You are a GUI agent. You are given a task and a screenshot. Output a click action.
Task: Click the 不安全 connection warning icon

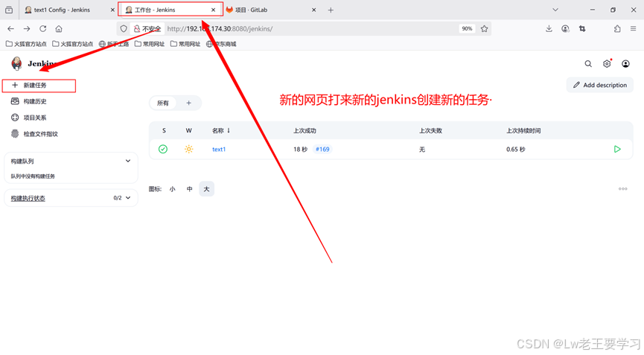coord(147,29)
